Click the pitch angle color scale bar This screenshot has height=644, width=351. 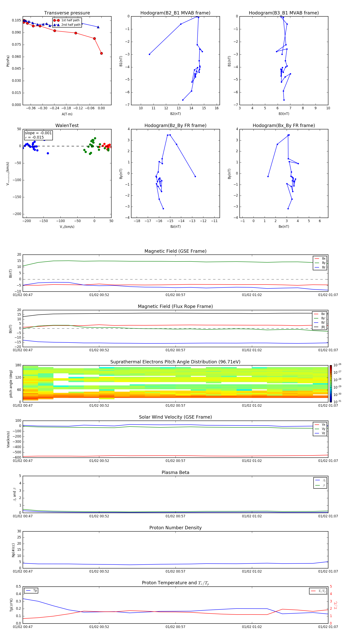coord(331,383)
